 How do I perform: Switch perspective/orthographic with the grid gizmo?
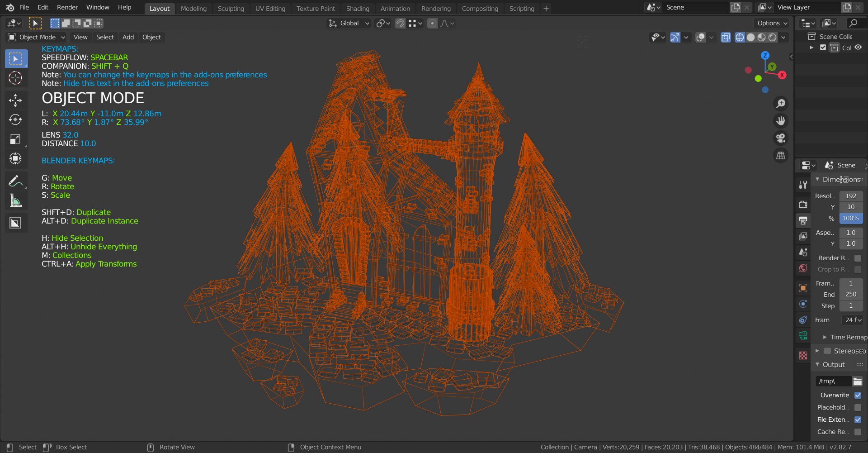(781, 155)
